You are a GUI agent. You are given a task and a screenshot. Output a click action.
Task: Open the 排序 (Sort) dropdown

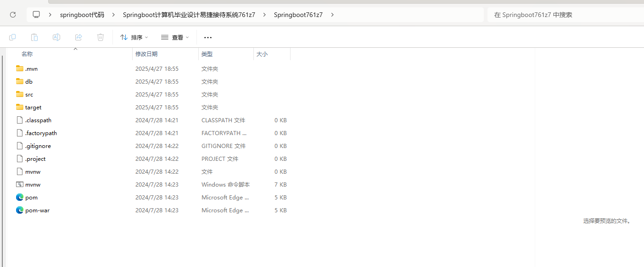pyautogui.click(x=133, y=37)
